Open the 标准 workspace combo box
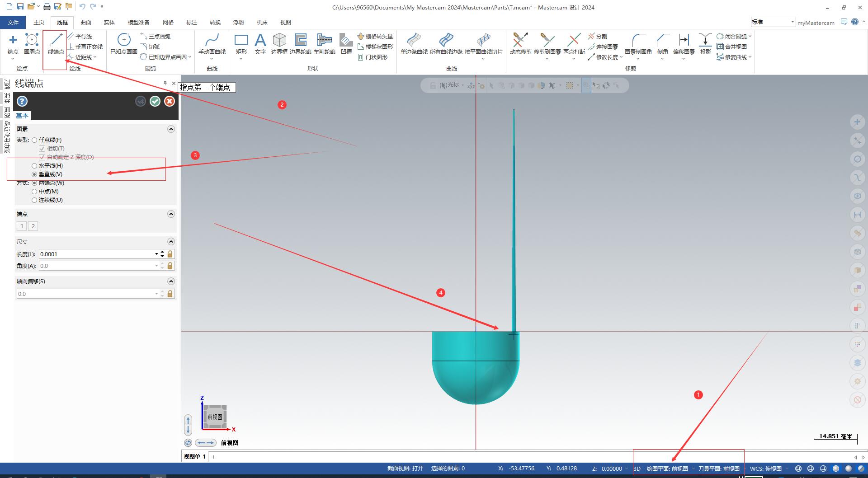This screenshot has height=478, width=868. point(773,22)
